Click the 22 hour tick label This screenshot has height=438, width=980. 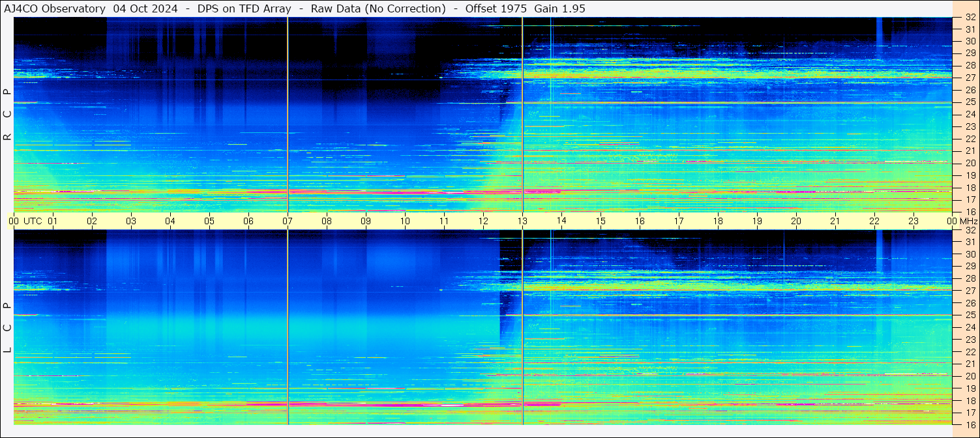(x=874, y=221)
